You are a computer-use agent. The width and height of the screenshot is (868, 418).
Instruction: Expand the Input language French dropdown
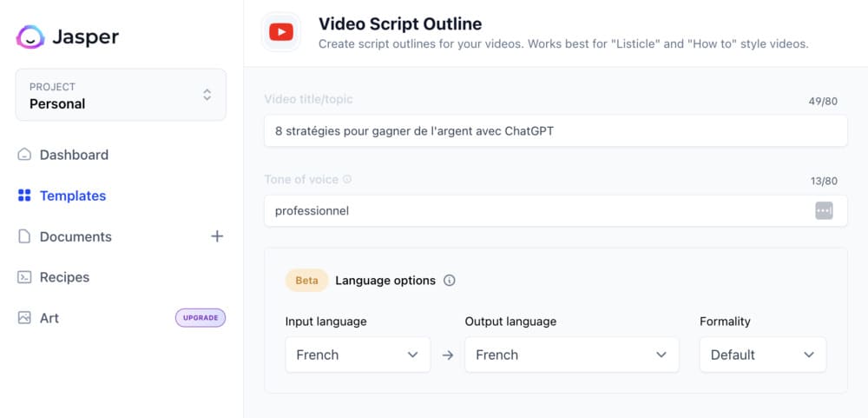point(358,355)
